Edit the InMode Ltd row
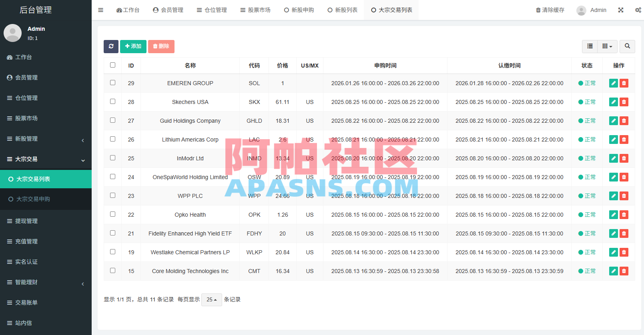 [614, 158]
